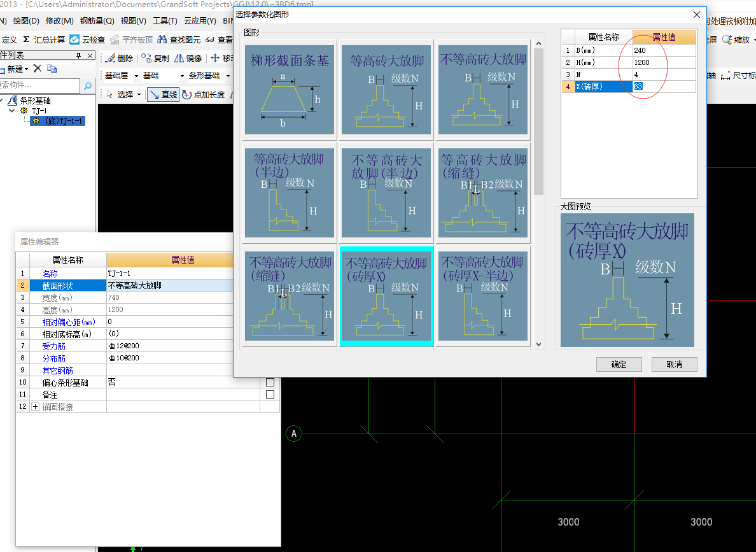Cancel with the 取消 button
This screenshot has height=552, width=756.
pyautogui.click(x=674, y=364)
